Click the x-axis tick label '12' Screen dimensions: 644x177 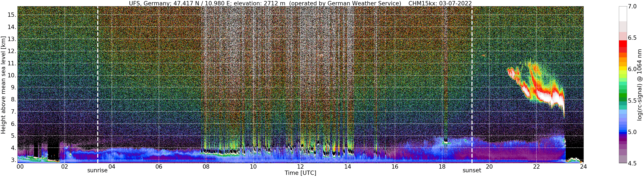pos(300,166)
